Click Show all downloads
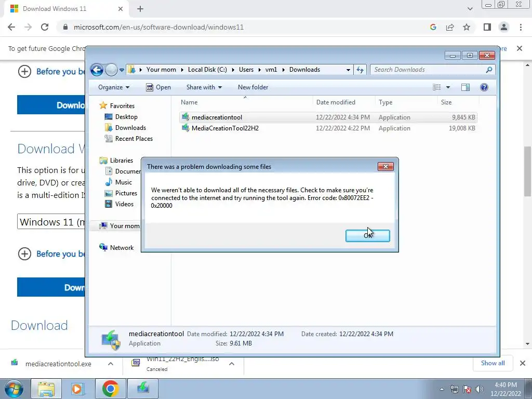Screen dimensions: 532x399 click(x=493, y=363)
